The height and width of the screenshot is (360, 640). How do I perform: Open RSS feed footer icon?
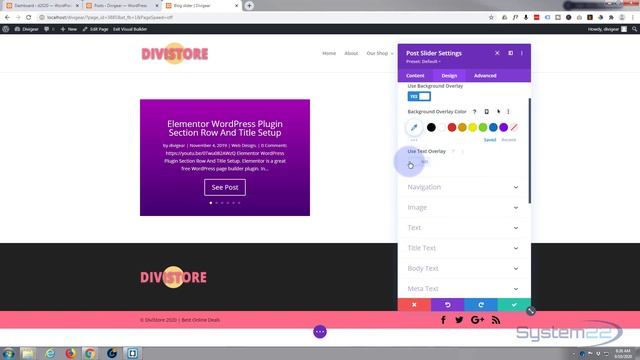tap(496, 320)
